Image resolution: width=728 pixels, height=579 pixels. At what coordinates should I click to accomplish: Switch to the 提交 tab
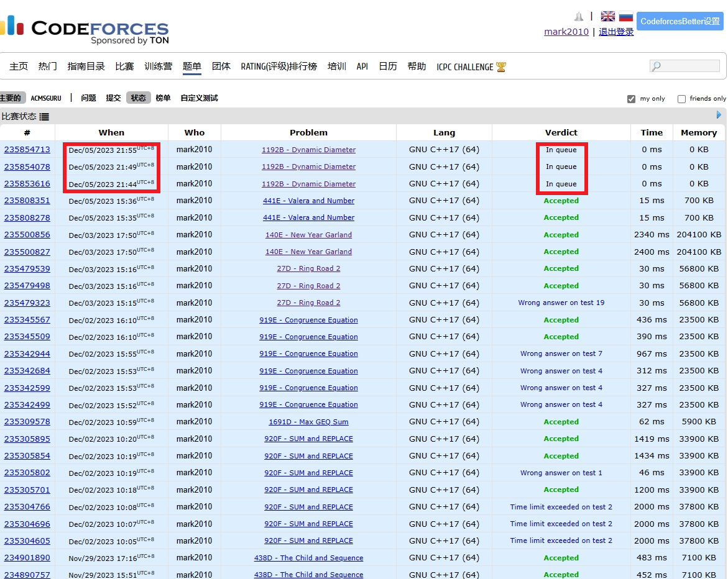click(113, 98)
